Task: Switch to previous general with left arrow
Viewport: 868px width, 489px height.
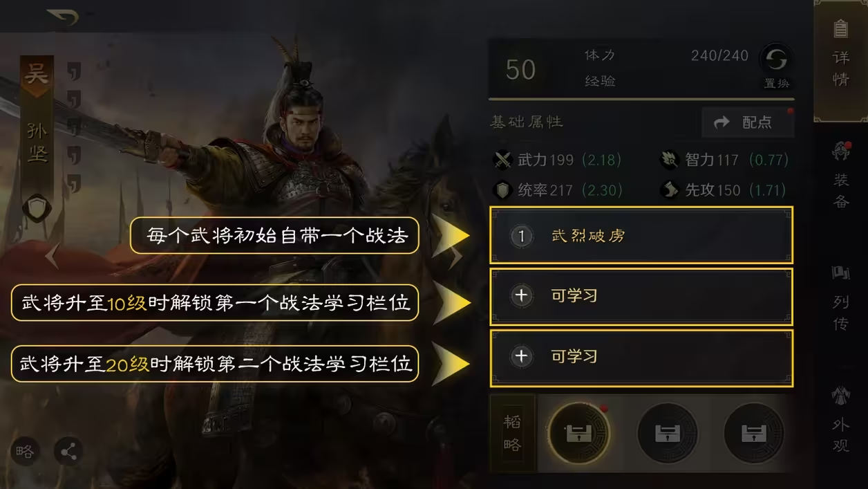Action: (x=51, y=256)
